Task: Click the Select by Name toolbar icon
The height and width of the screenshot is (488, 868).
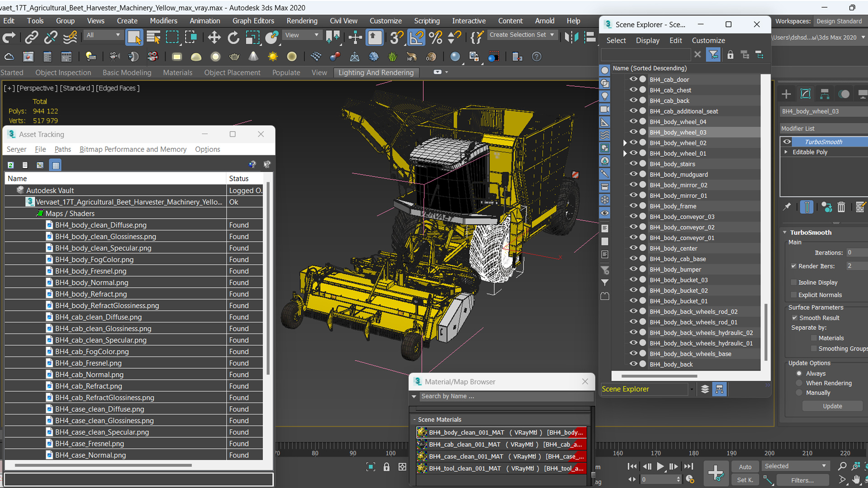Action: coord(154,37)
